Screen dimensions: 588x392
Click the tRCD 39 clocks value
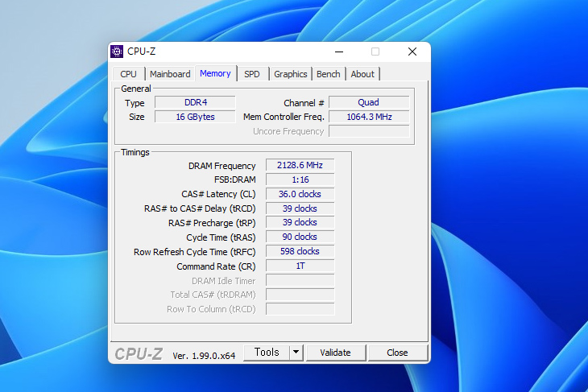[x=300, y=208]
